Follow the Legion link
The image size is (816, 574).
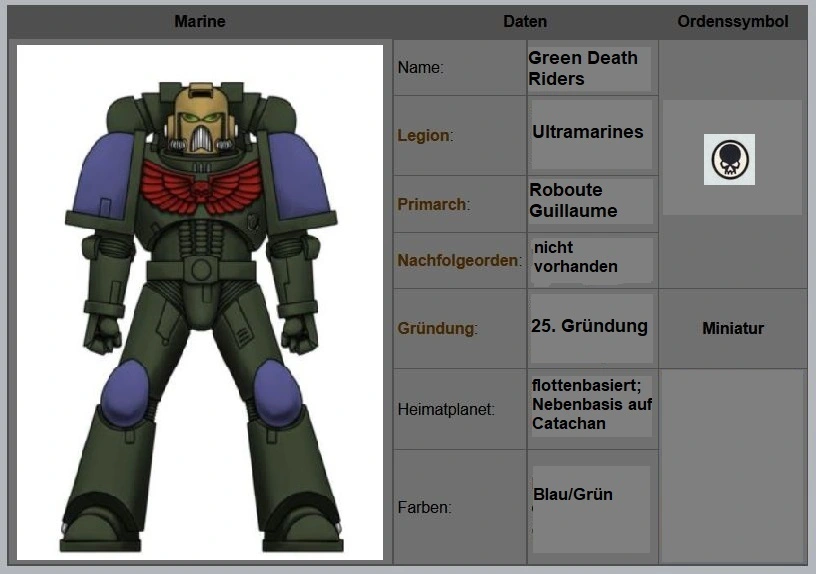tap(423, 135)
